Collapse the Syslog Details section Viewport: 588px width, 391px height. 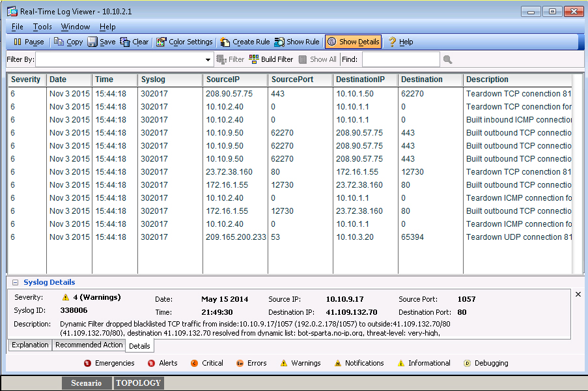[15, 283]
